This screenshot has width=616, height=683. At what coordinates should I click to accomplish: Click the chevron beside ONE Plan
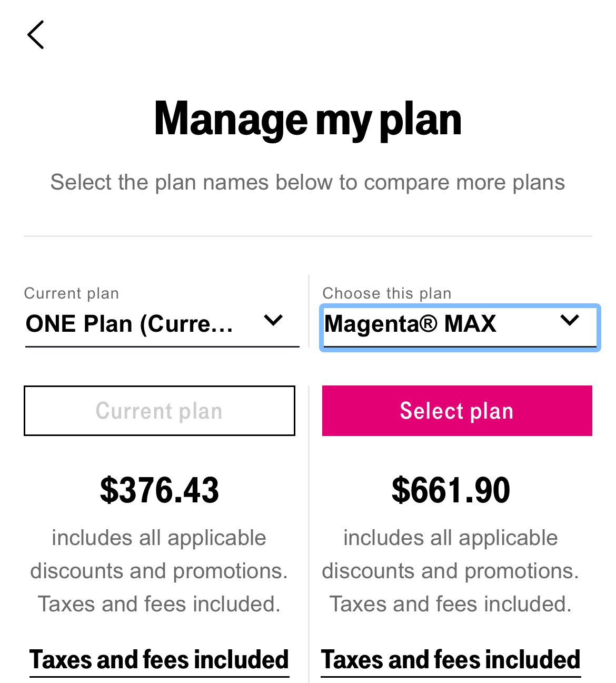coord(273,321)
